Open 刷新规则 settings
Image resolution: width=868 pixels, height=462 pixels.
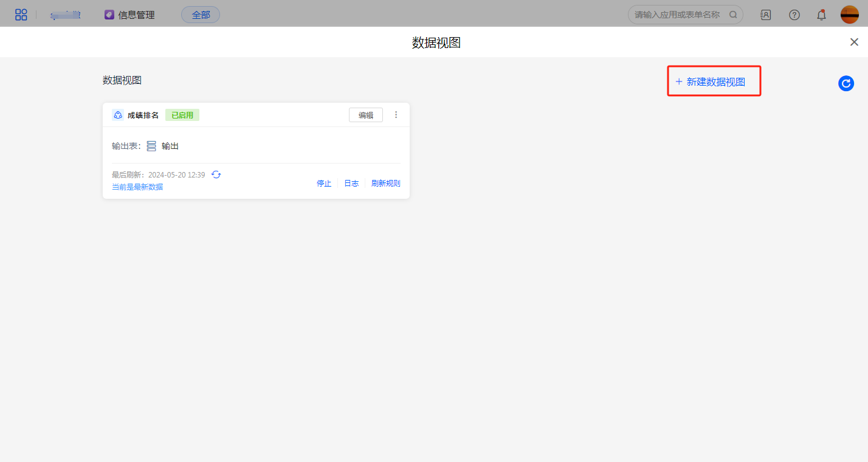click(x=385, y=184)
